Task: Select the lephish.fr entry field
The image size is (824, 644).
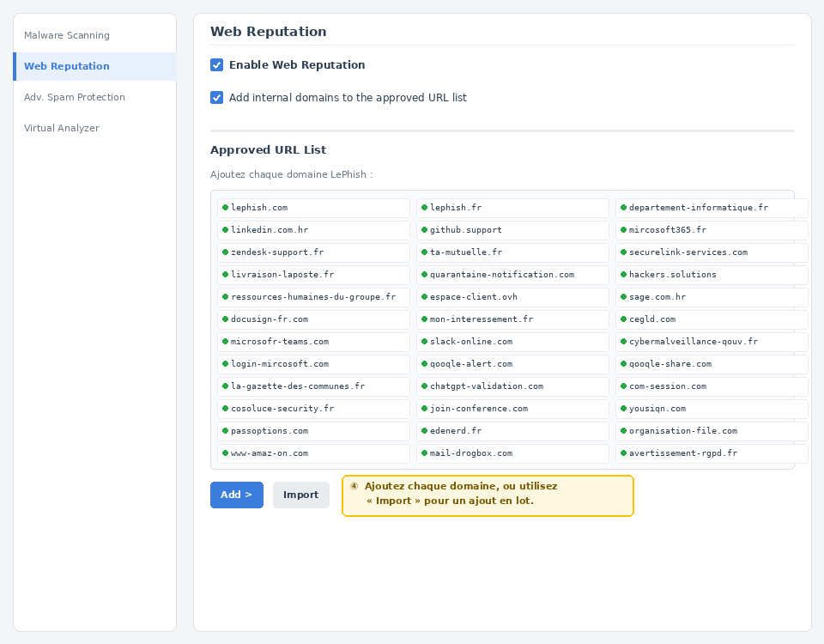Action: click(512, 207)
